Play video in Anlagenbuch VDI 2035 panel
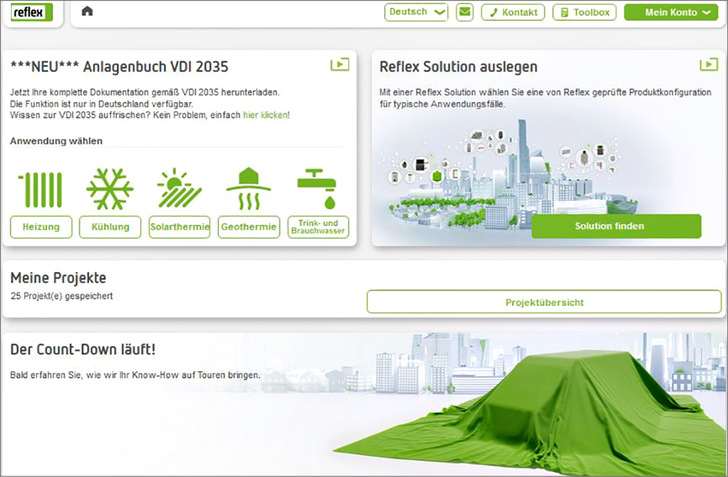 click(x=340, y=65)
